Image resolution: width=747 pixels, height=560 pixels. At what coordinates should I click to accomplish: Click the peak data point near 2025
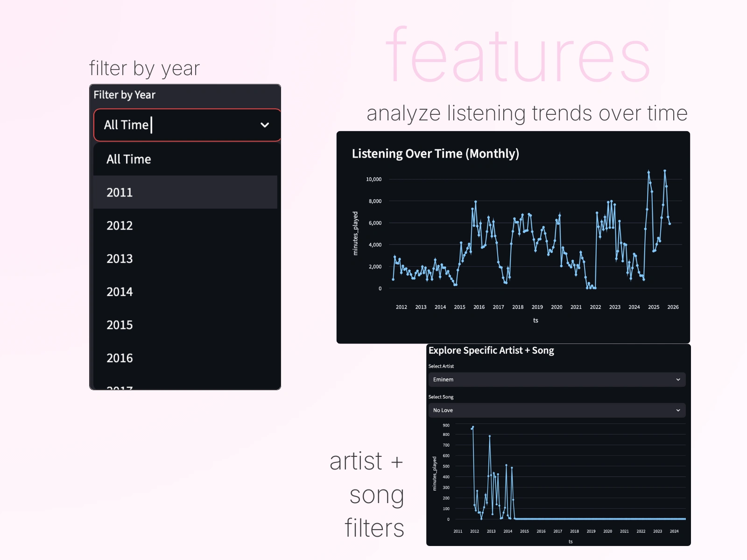click(x=649, y=172)
